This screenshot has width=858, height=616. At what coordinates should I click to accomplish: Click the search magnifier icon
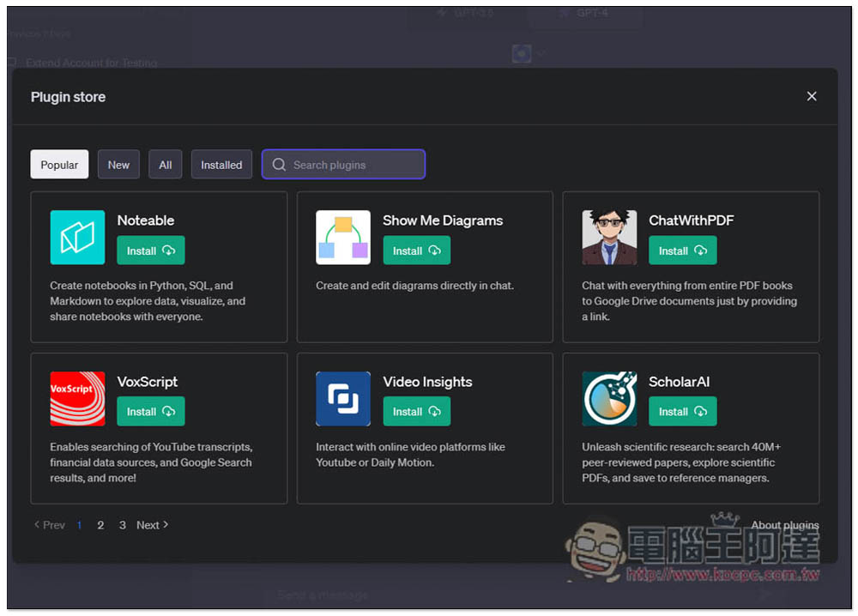tap(279, 165)
